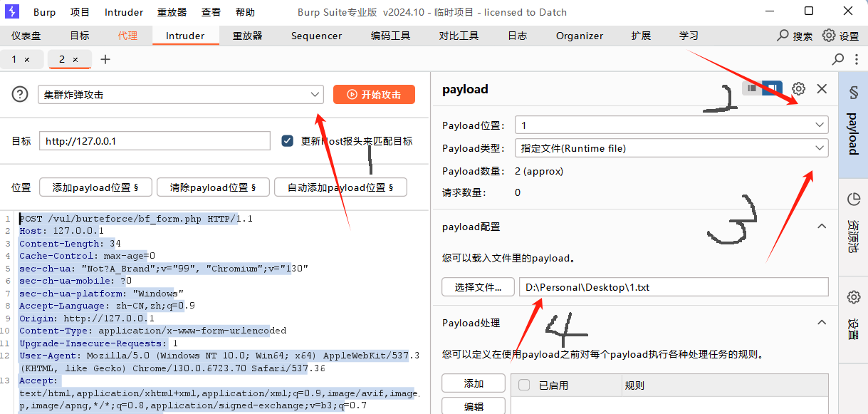Switch to the 对比工具 tab
Image resolution: width=868 pixels, height=414 pixels.
point(459,36)
